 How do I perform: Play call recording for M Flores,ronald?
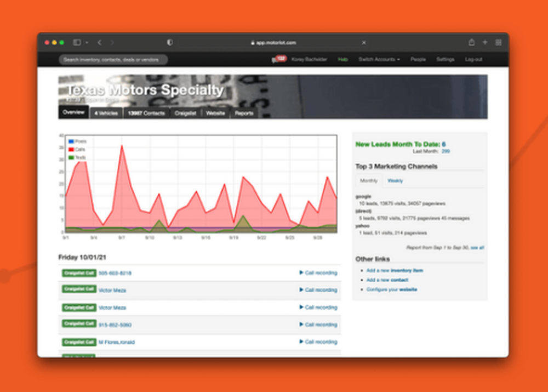pyautogui.click(x=318, y=342)
